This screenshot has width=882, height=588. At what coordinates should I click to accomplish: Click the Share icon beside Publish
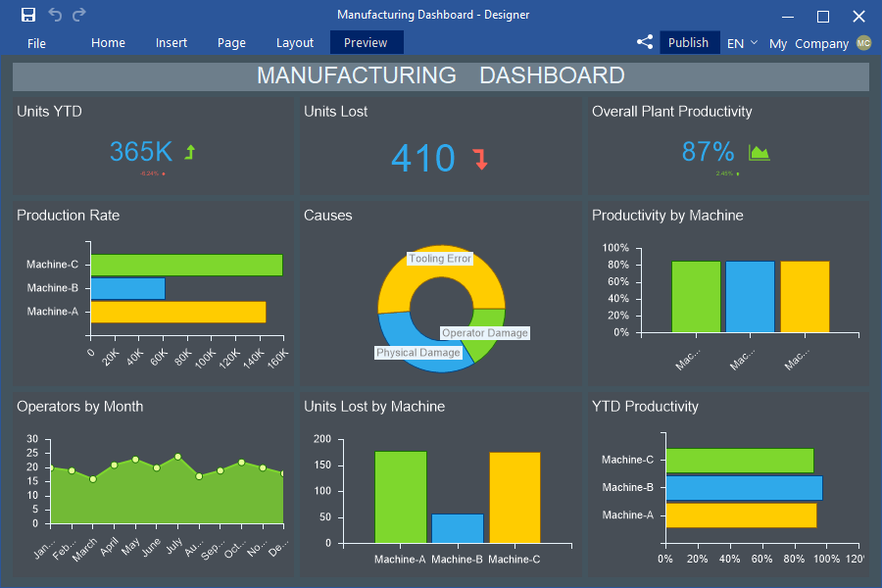click(644, 42)
